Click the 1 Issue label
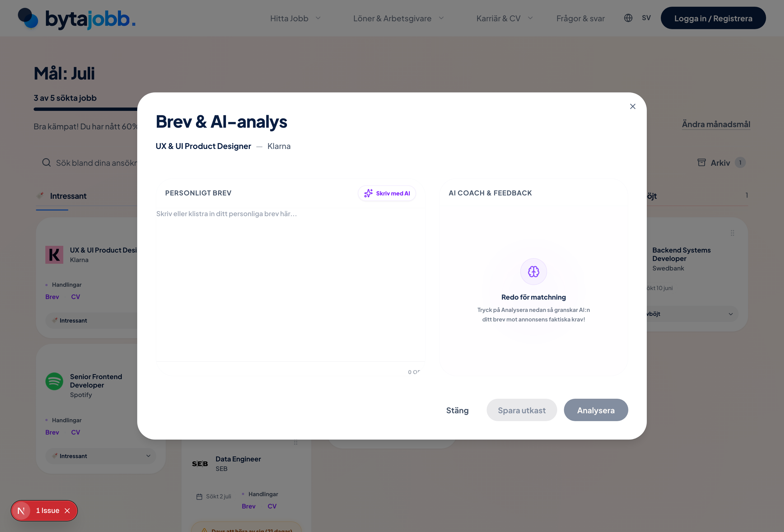 pos(48,511)
